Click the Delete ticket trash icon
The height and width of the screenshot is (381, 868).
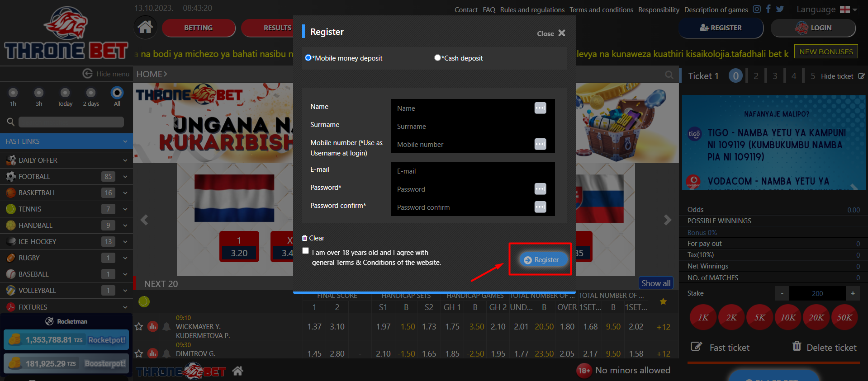coord(797,346)
